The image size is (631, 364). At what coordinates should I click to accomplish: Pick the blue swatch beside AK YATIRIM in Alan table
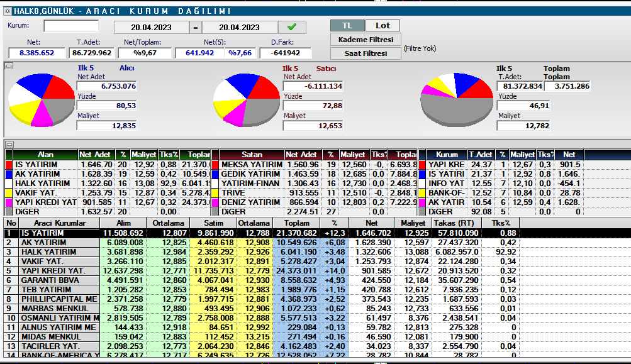[x=9, y=174]
